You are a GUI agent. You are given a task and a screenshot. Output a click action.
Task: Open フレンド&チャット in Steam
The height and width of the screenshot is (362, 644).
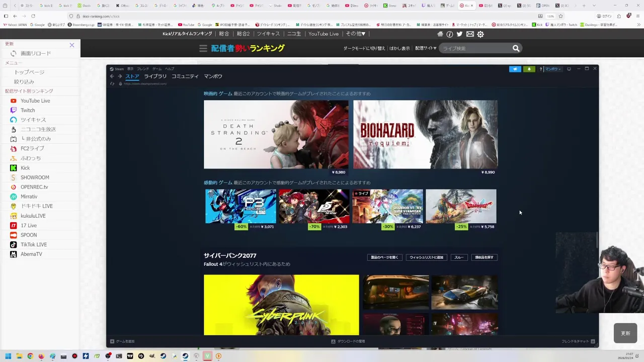pyautogui.click(x=578, y=341)
